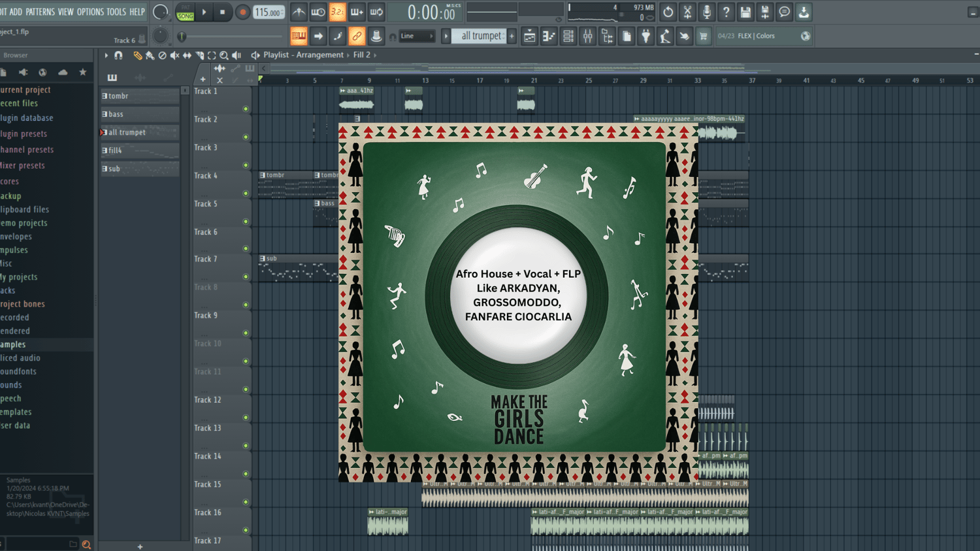The image size is (980, 551).
Task: Open the tempo tapper icon
Action: coord(665,37)
